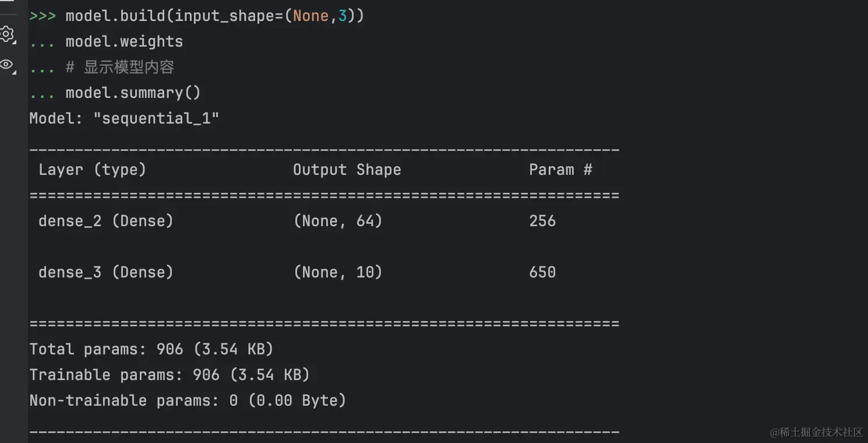Click the Total params: 906 line
The image size is (868, 443).
click(x=151, y=349)
